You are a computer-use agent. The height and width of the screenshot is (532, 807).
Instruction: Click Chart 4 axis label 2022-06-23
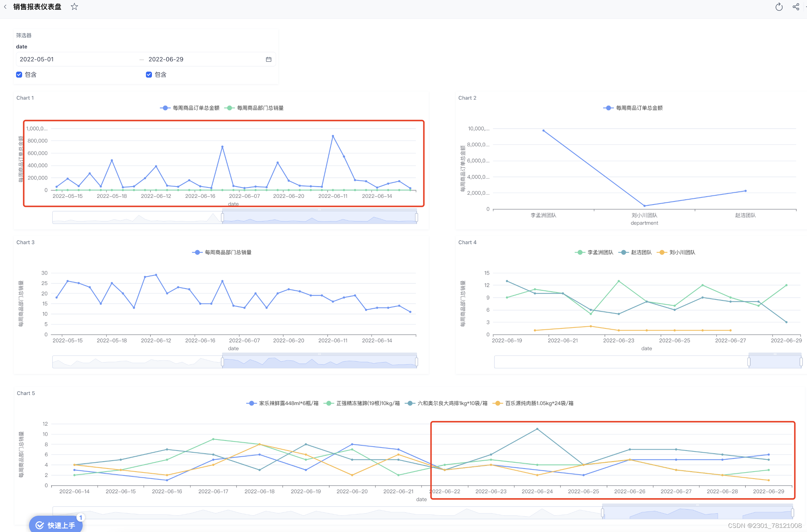coord(619,340)
